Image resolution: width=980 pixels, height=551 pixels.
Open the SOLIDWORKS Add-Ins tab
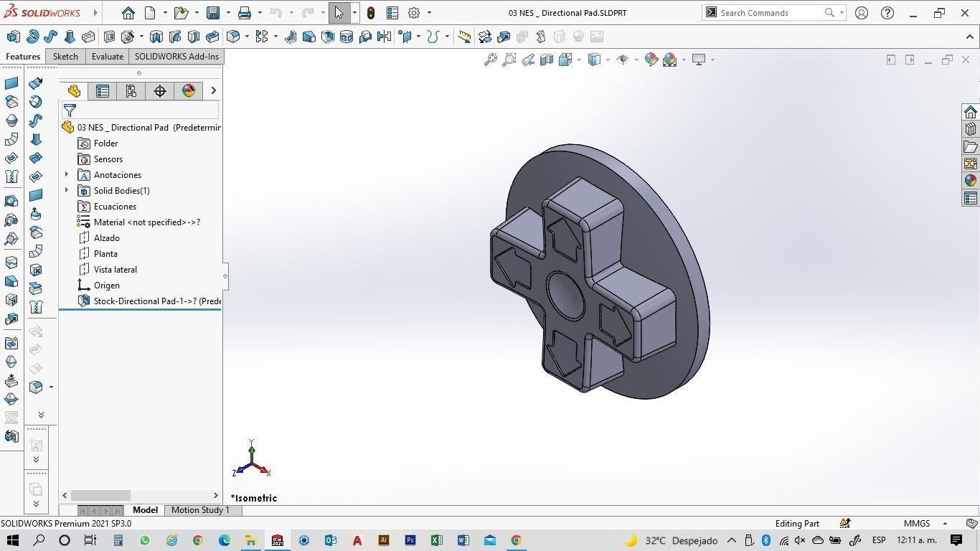coord(176,57)
